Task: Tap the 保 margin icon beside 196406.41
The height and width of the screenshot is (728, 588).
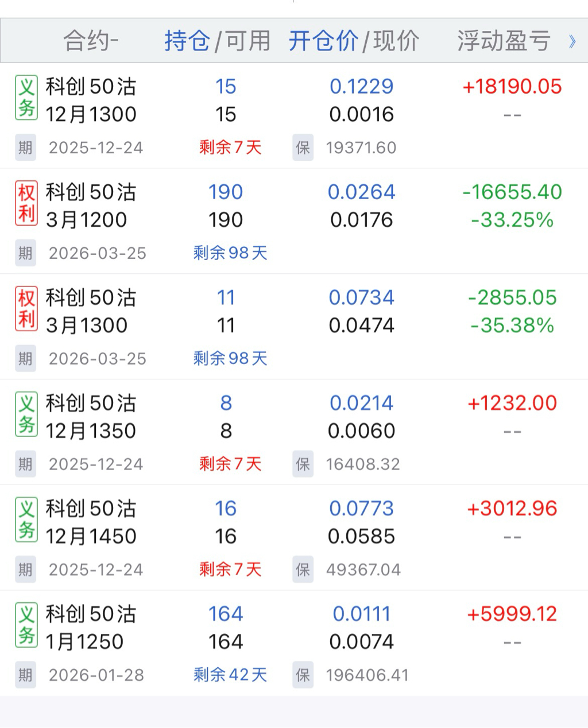Action: (x=303, y=675)
